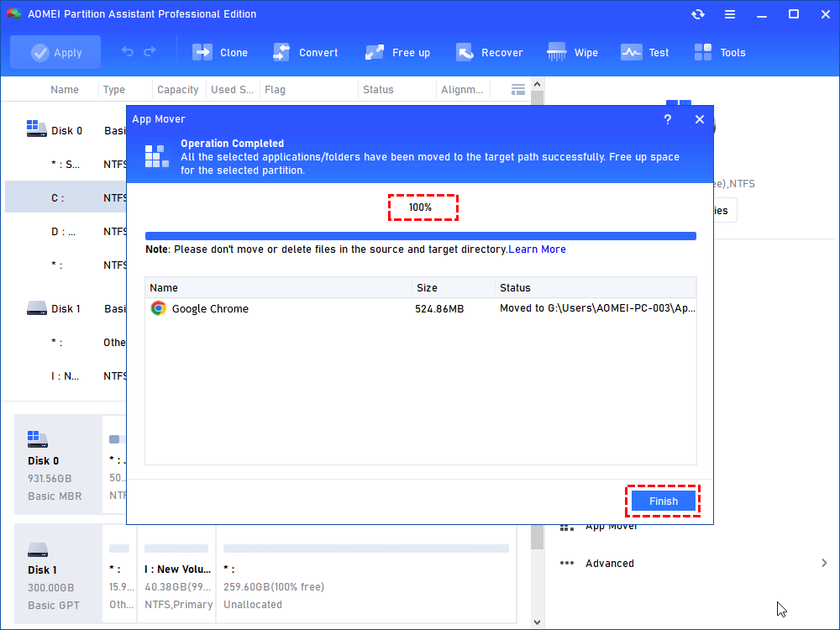Click the Alignm... column header

click(x=462, y=90)
